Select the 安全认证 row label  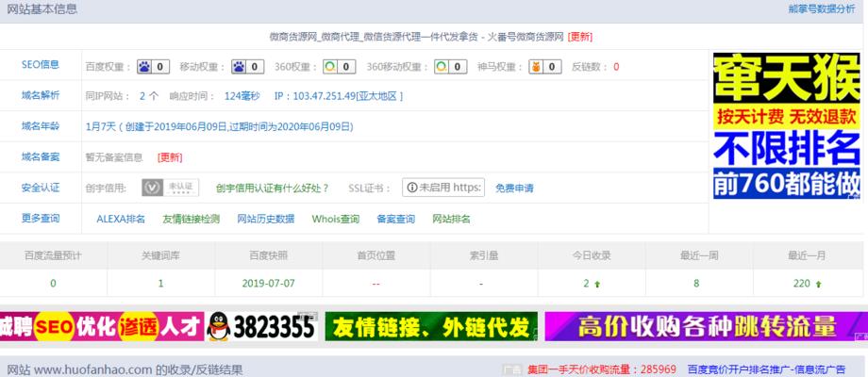[x=41, y=188]
